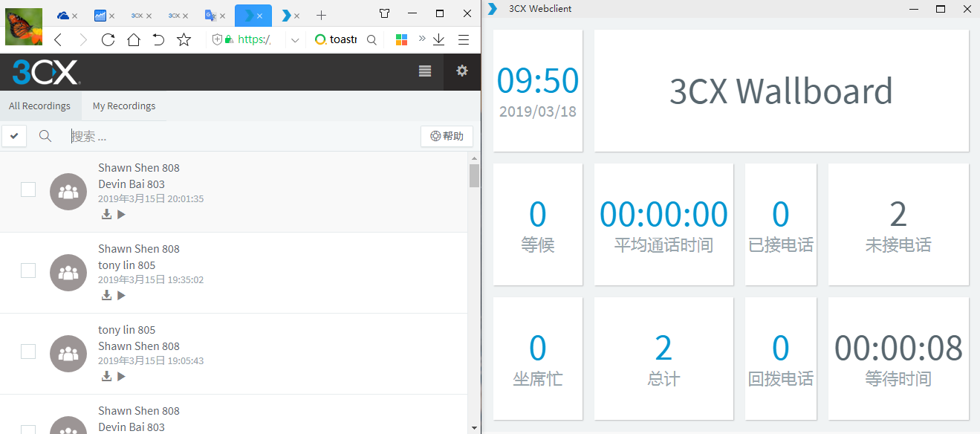
Task: Switch to My Recordings tab
Action: click(x=124, y=106)
